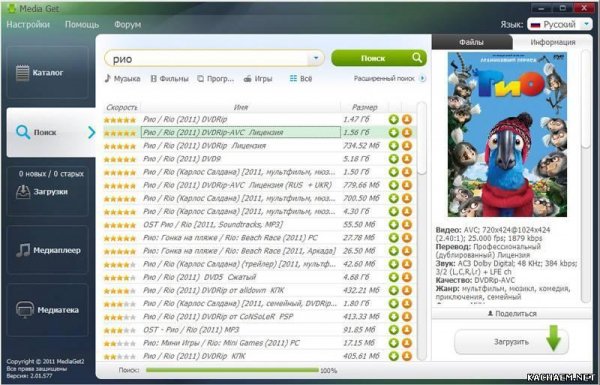The image size is (600, 385).
Task: Open the Медиаплеер section
Action: (x=47, y=250)
